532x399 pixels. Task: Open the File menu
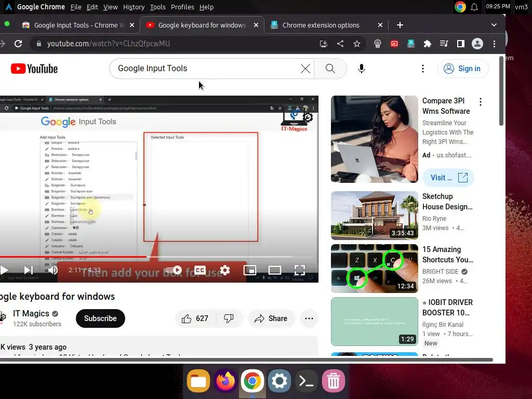[76, 7]
